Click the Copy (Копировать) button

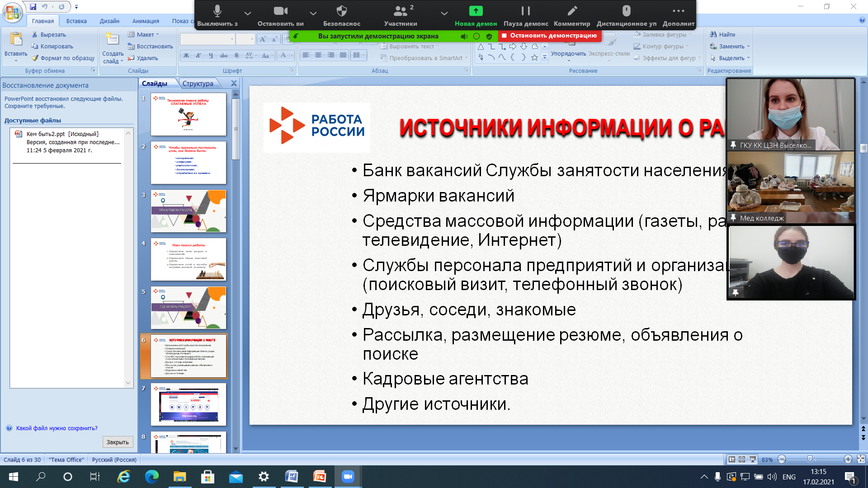[x=52, y=46]
